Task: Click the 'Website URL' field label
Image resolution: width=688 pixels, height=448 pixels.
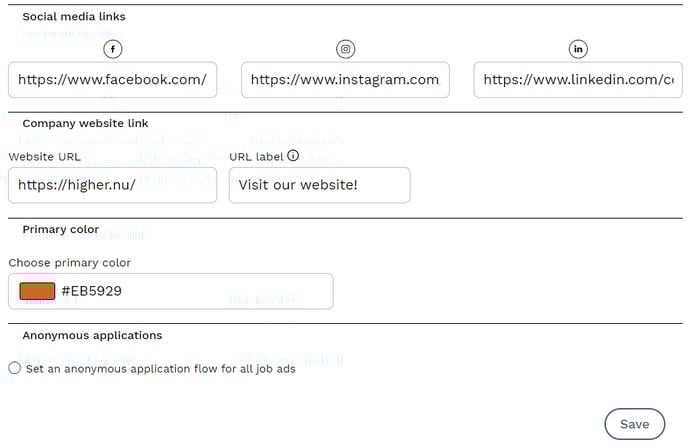Action: (45, 157)
